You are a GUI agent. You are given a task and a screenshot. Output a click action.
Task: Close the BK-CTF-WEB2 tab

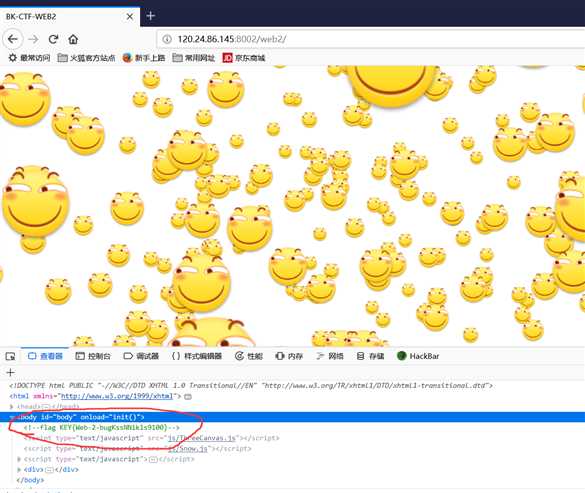coord(129,16)
